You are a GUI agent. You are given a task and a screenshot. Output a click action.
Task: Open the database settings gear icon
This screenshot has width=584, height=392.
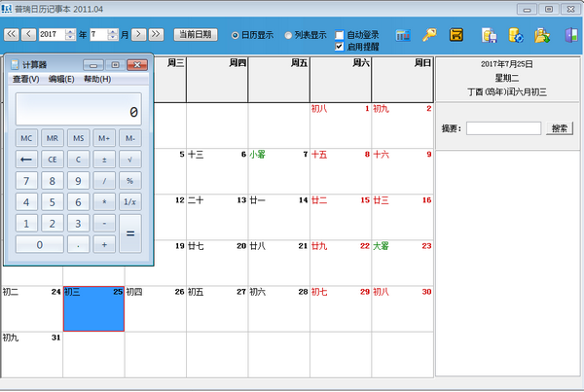point(516,36)
